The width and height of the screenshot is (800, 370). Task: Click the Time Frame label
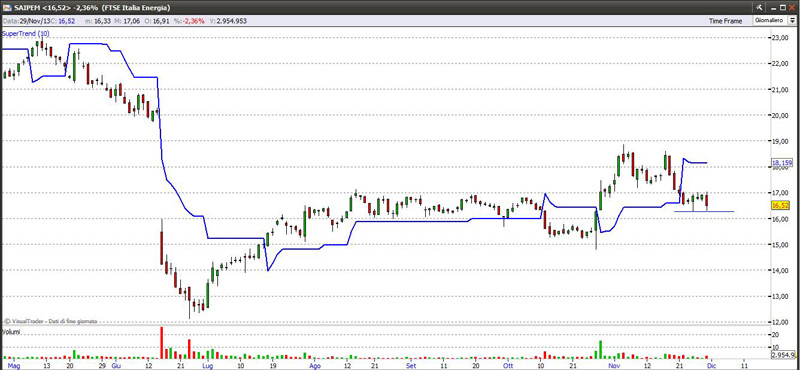(725, 21)
